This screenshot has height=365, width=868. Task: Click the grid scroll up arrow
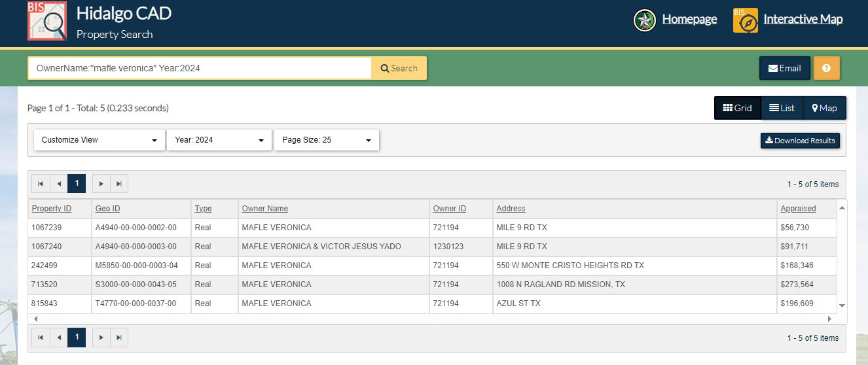[x=842, y=208]
